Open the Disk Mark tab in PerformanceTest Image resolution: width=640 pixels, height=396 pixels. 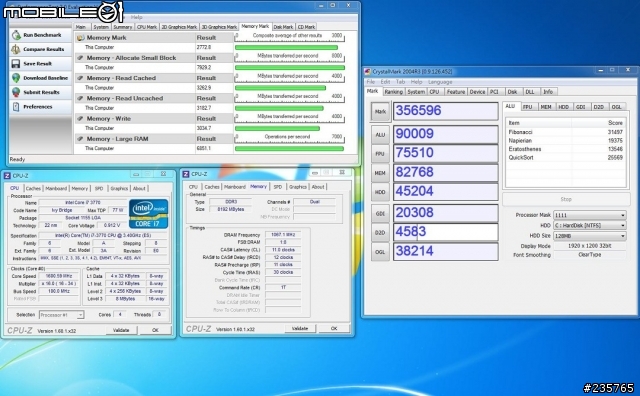[283, 27]
